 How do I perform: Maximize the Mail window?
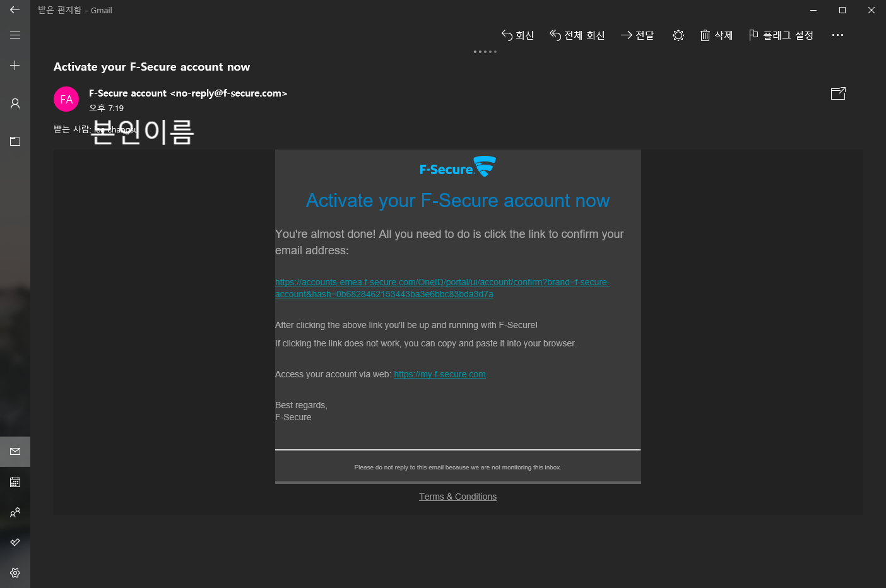(x=842, y=10)
